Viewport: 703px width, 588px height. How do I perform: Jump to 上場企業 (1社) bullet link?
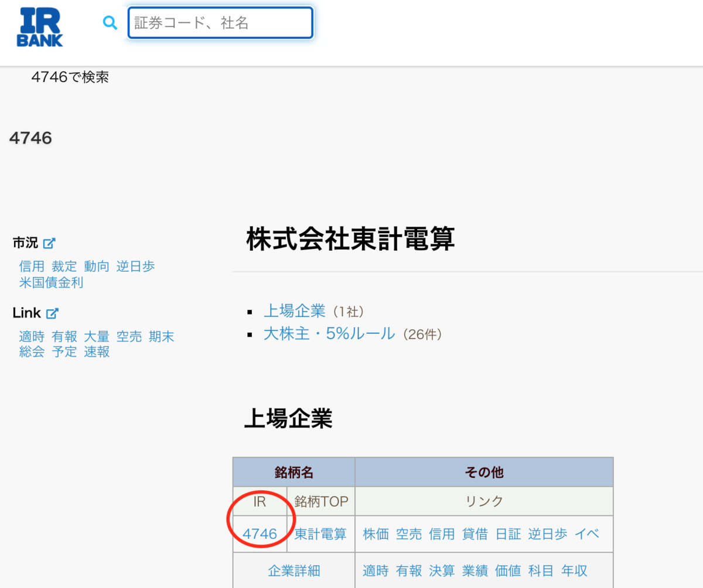(294, 310)
